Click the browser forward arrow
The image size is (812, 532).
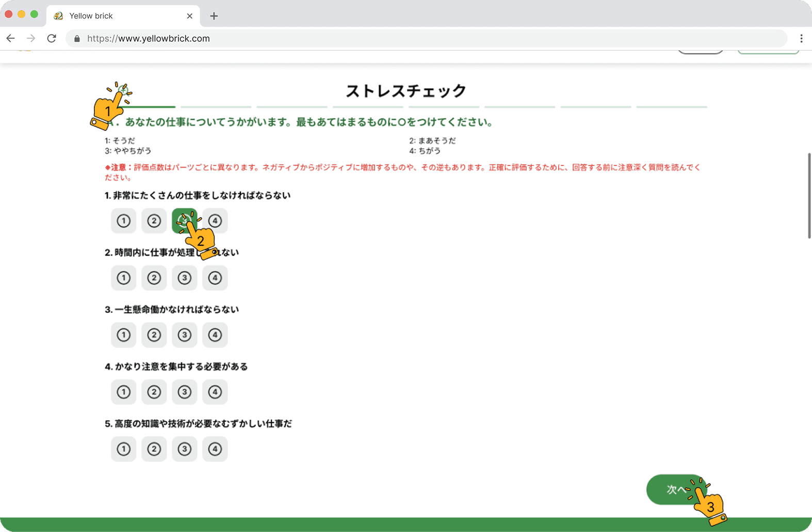[31, 39]
